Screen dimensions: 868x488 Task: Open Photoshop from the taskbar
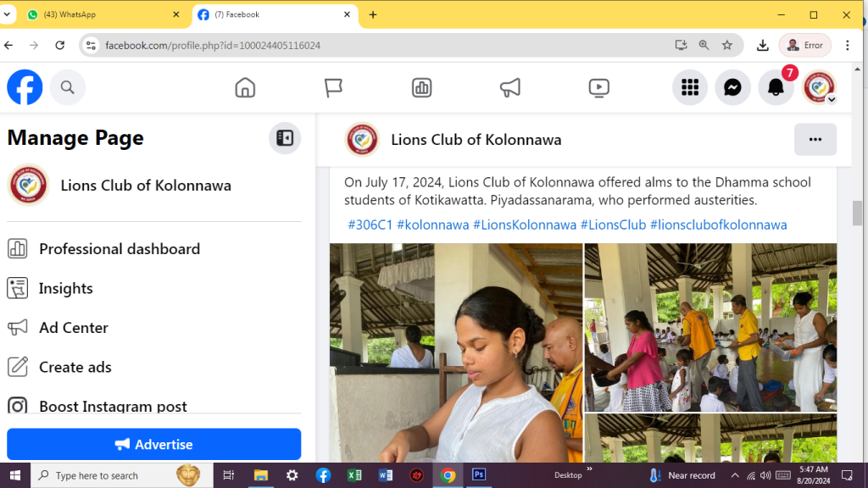pyautogui.click(x=479, y=475)
